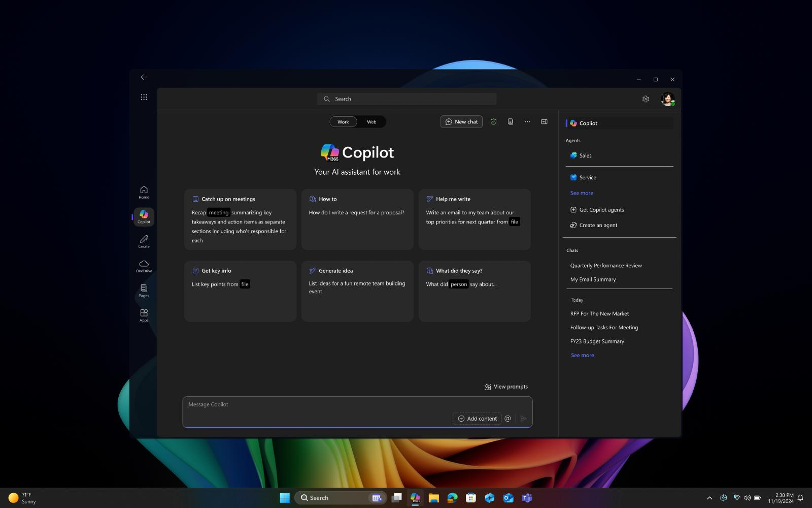Open Windows Start menu
The image size is (812, 508).
tap(285, 498)
